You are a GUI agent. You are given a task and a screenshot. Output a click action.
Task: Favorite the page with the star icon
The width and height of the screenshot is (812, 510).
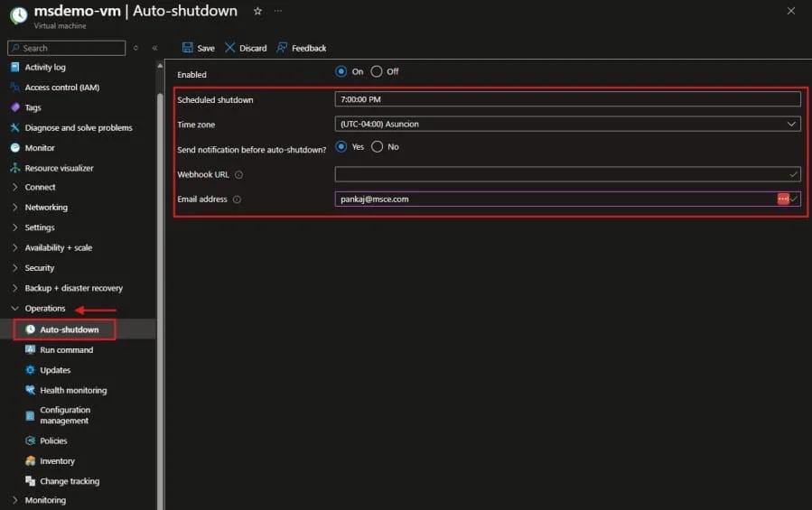[257, 11]
